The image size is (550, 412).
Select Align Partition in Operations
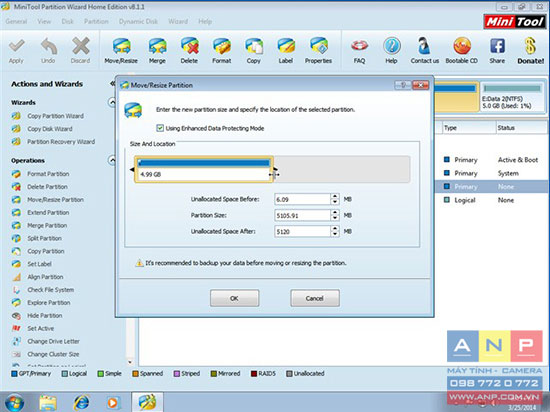(x=45, y=277)
